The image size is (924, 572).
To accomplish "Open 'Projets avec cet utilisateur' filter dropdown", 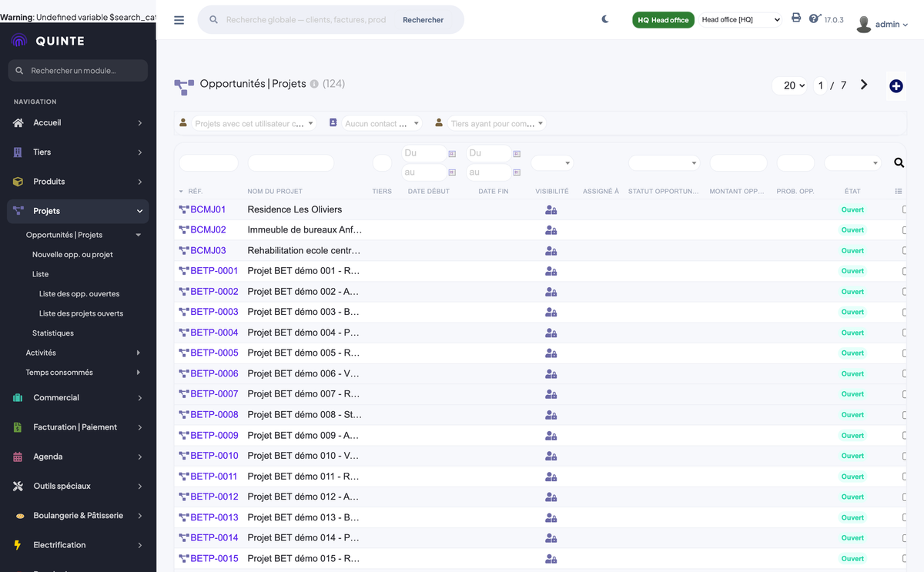I will [254, 123].
